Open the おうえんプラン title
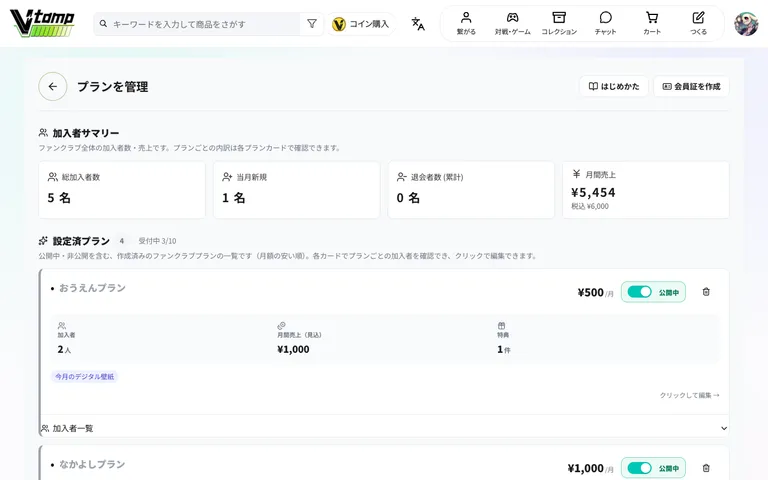Screen dimensions: 768x480 click(x=92, y=288)
